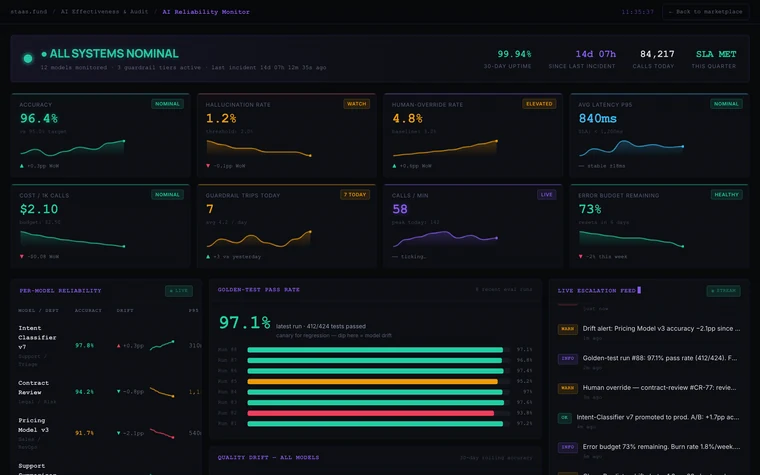Image resolution: width=760 pixels, height=475 pixels.
Task: Open the Error budget 73% remaining feed entry
Action: coord(649,450)
